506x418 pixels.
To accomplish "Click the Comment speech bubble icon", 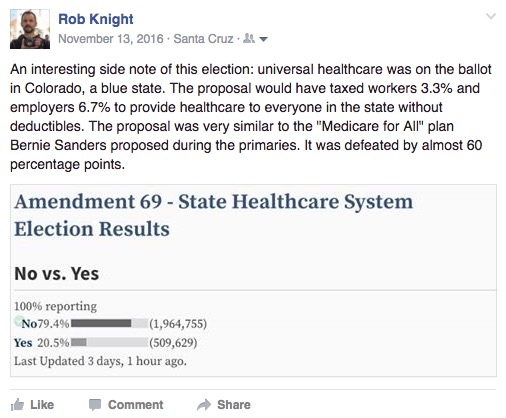I will (x=95, y=405).
